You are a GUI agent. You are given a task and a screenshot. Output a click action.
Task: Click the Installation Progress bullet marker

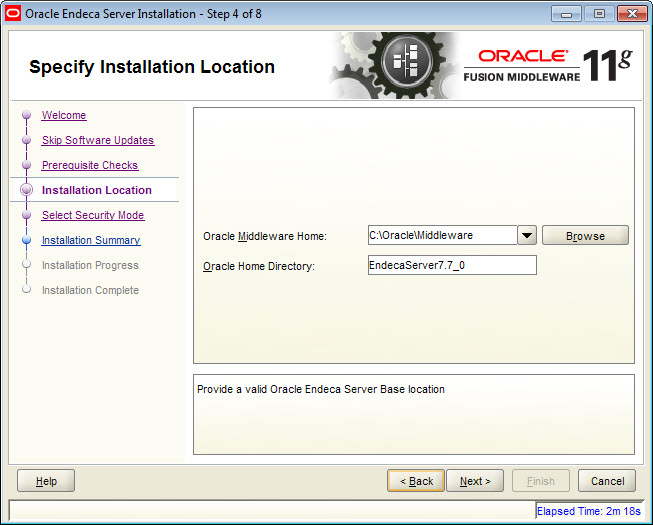point(27,264)
